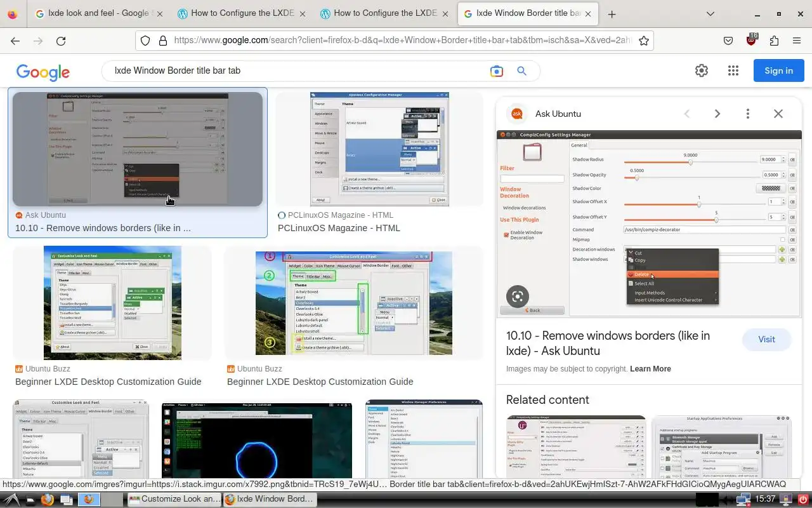Screen dimensions: 812x508
Task: Sign in to Google
Action: coord(778,70)
